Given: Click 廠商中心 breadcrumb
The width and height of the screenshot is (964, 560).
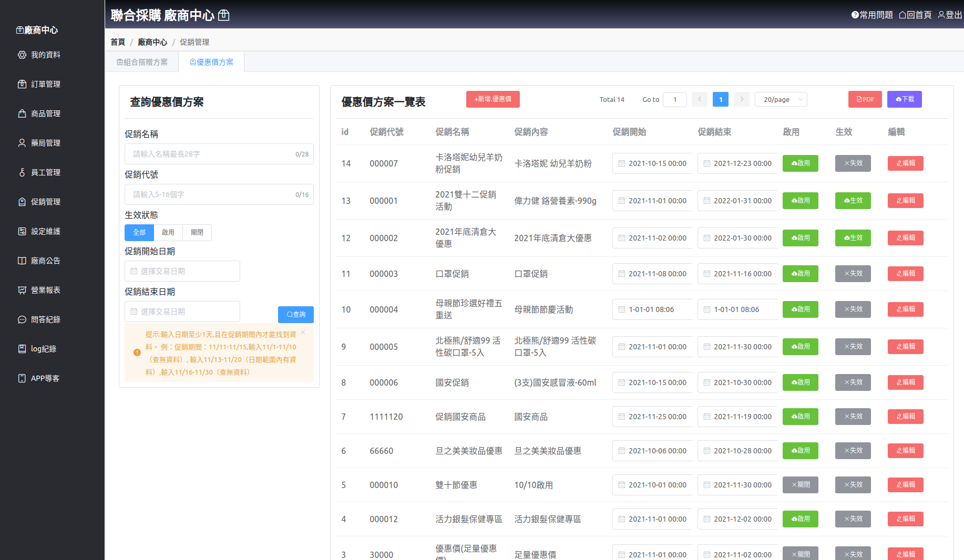Looking at the screenshot, I should 152,42.
